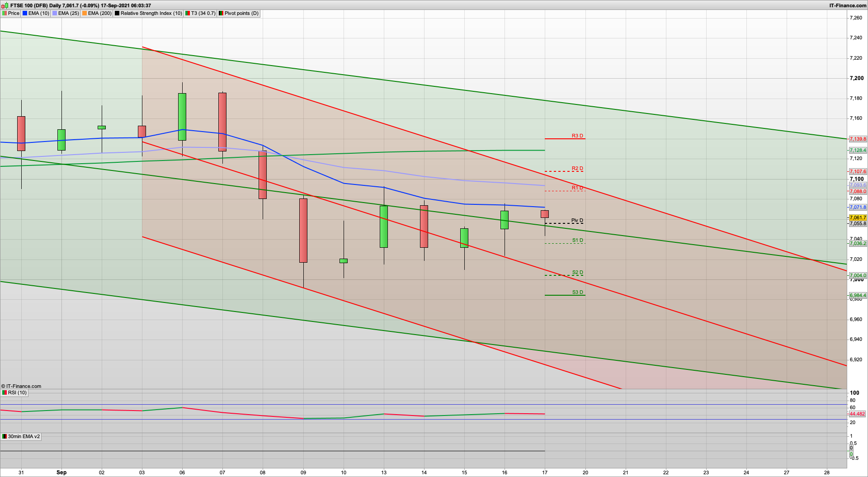Screen dimensions: 868x477
Task: Click the © IT-Finance.com copyright text
Action: pos(21,386)
